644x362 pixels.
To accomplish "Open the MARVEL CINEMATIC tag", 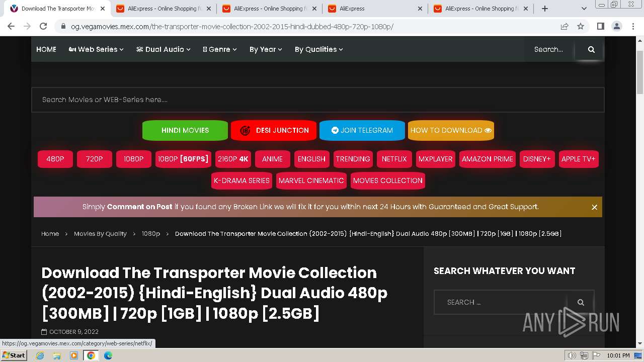I will [311, 180].
